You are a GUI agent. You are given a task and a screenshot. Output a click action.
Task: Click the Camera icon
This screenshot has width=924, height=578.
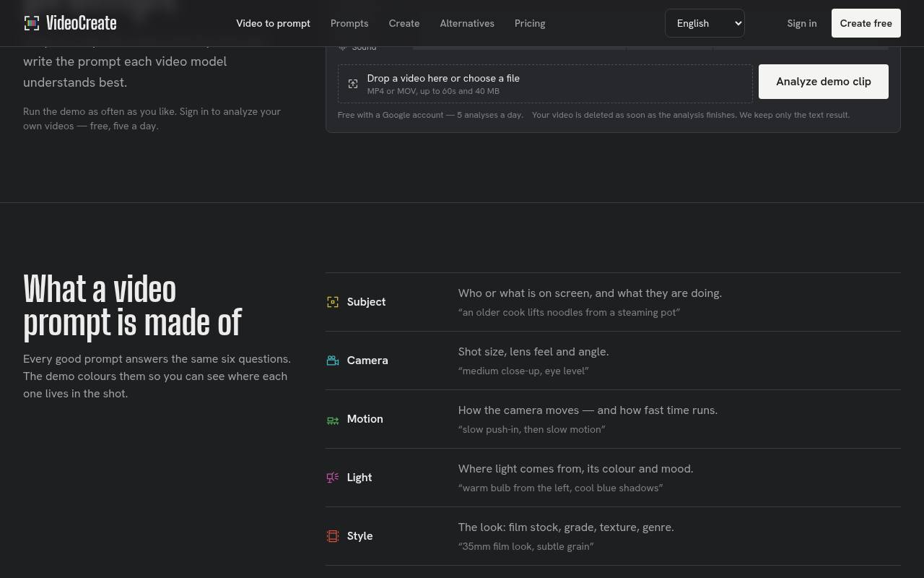pyautogui.click(x=333, y=361)
